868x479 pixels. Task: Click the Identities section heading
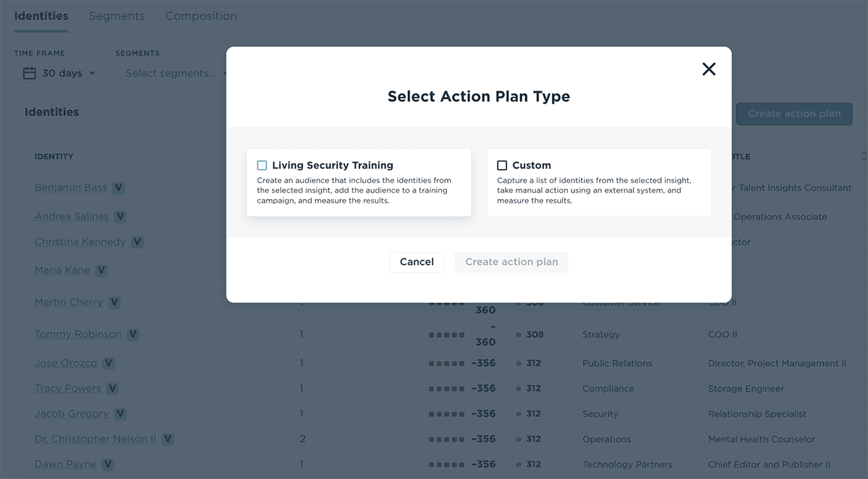tap(52, 112)
